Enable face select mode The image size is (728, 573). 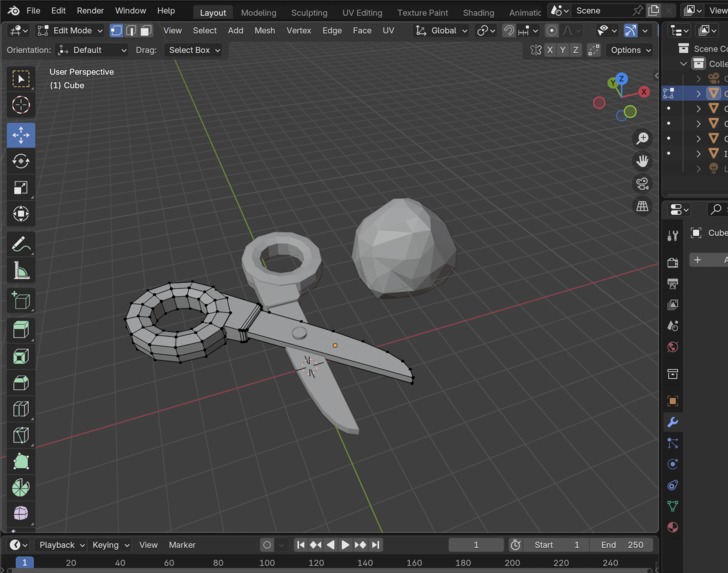[146, 31]
